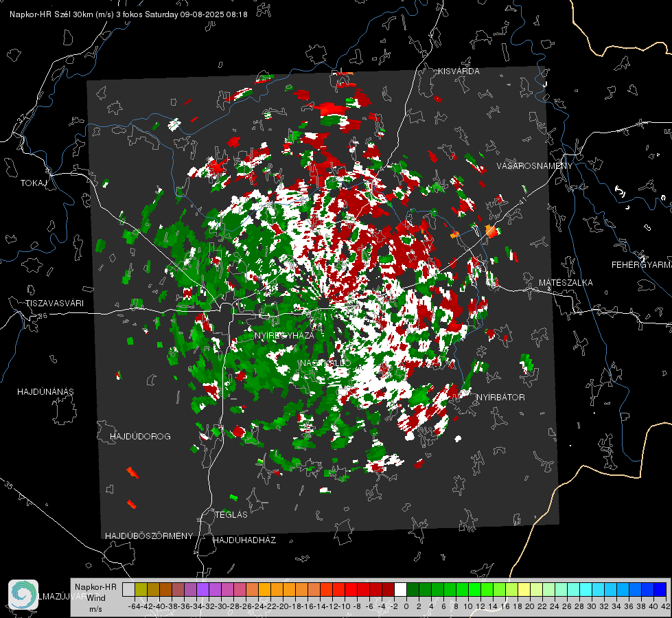Click the NYÍREGYHÁZA city label
The image size is (672, 618).
point(284,335)
